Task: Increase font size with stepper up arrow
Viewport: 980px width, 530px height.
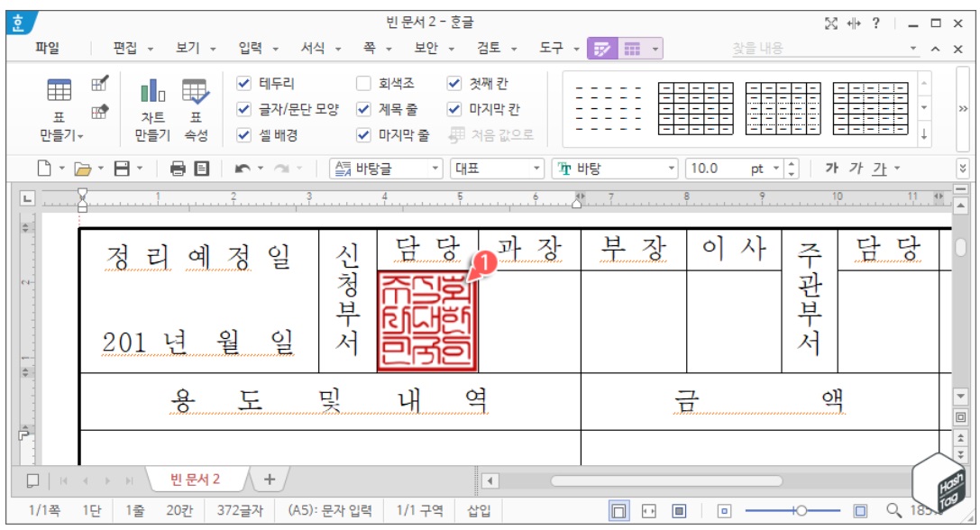Action: pos(792,164)
